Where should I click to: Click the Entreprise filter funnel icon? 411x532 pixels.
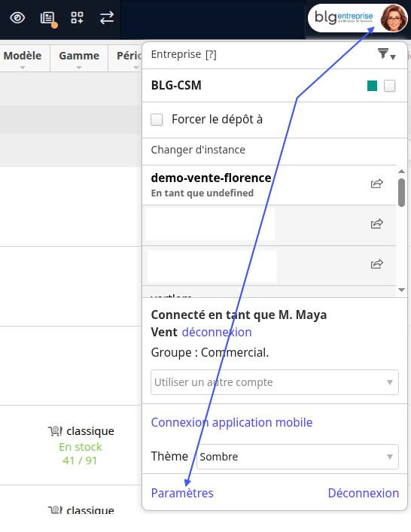pyautogui.click(x=387, y=54)
